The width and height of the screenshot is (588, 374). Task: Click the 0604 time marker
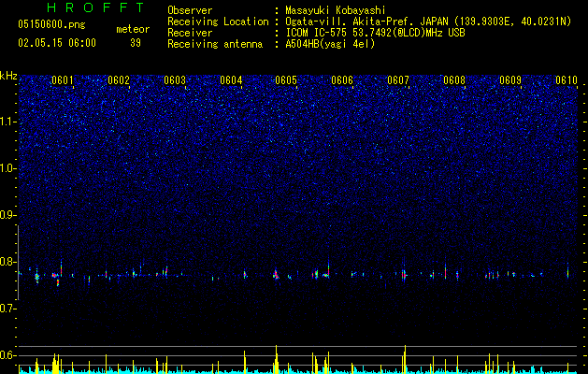231,80
